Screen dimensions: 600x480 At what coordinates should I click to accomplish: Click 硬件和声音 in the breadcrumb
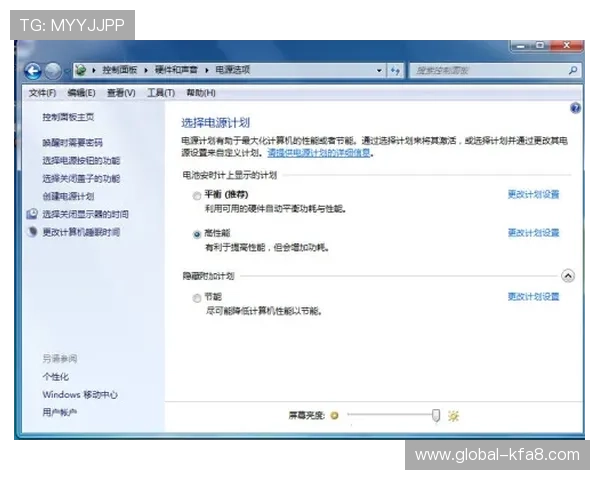[176, 70]
